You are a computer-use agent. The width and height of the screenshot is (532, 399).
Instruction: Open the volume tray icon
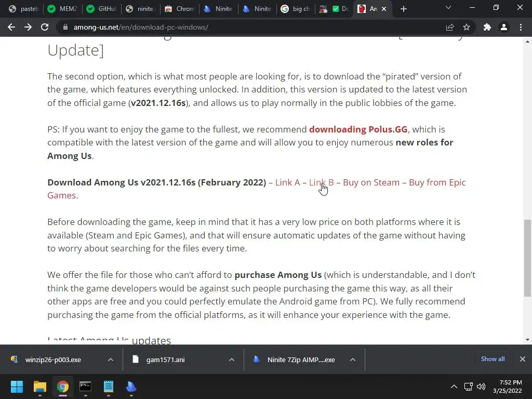[x=481, y=387]
